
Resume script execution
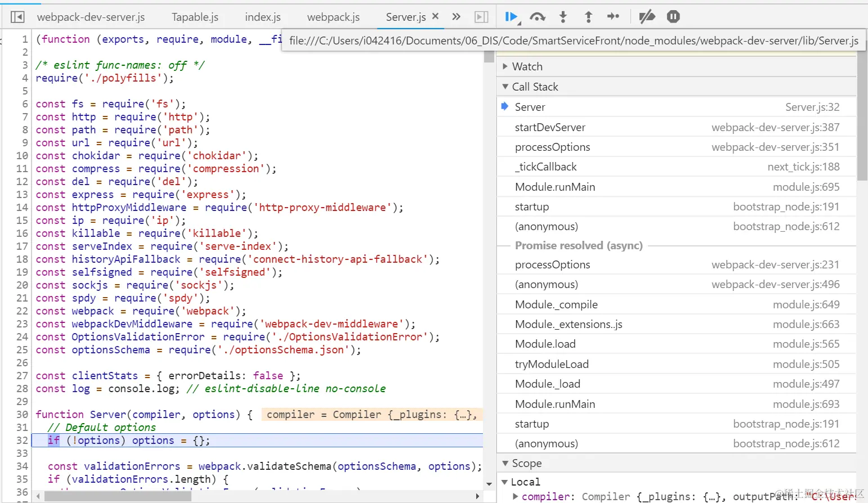point(512,17)
